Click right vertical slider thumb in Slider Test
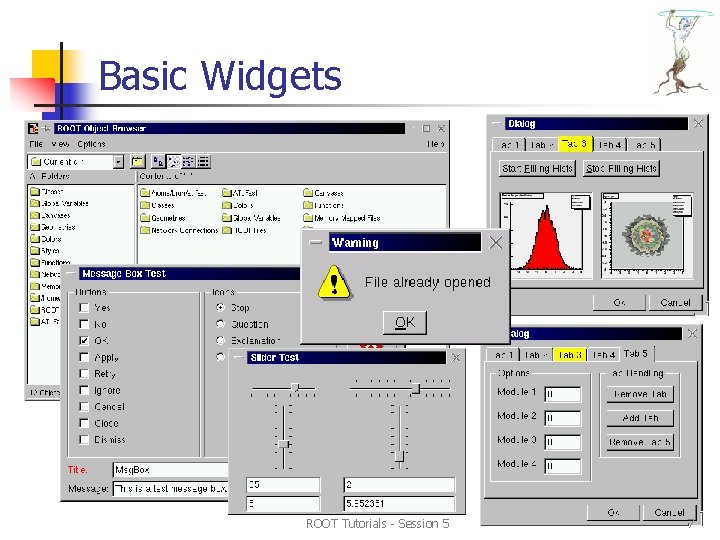The width and height of the screenshot is (720, 540). pyautogui.click(x=399, y=456)
